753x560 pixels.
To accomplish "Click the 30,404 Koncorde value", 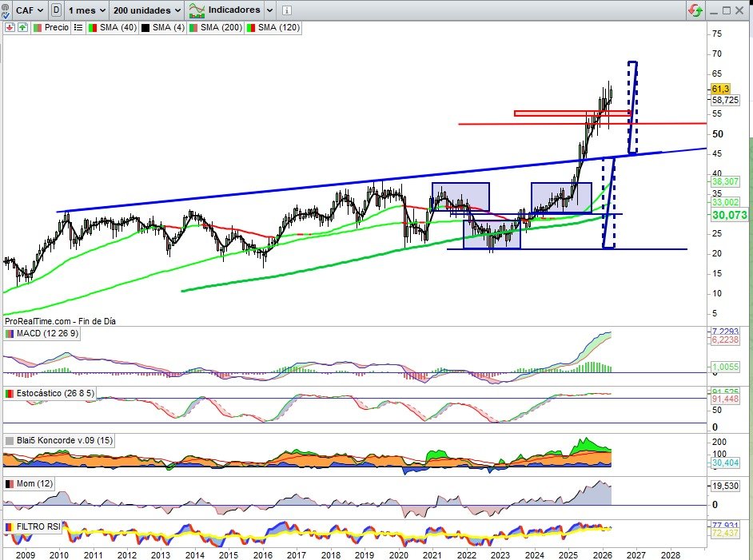I will (725, 463).
